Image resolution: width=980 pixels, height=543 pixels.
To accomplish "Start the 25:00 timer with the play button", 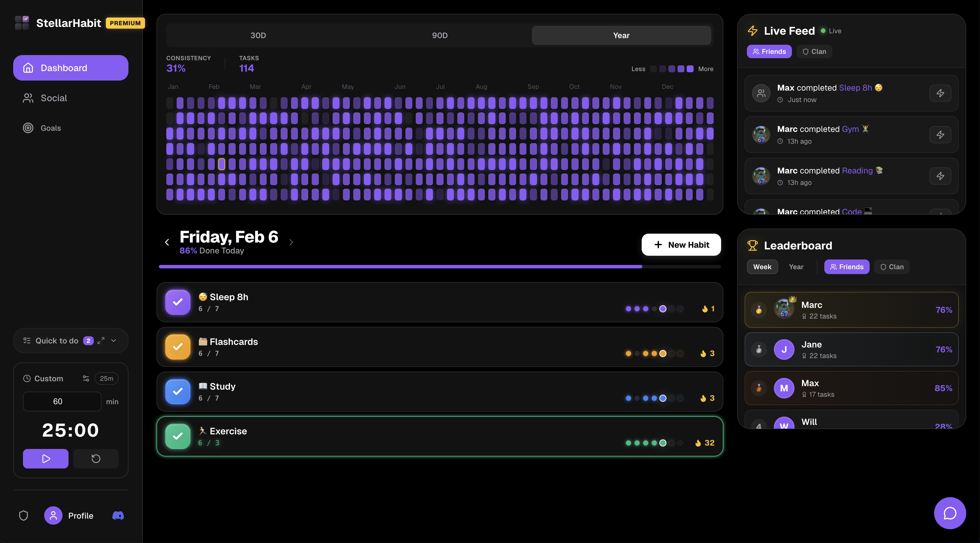I will 45,458.
